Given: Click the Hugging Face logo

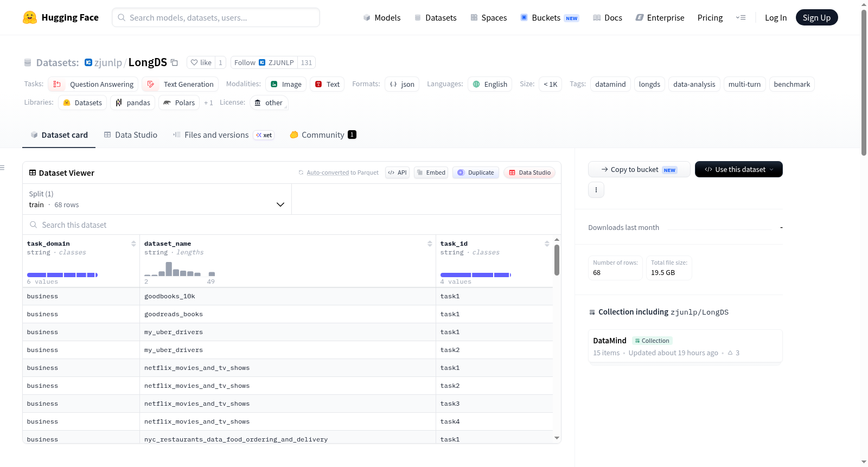Looking at the screenshot, I should click(61, 17).
